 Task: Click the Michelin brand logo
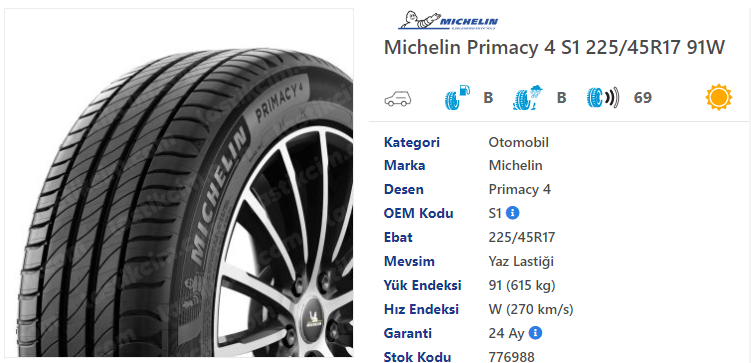point(447,21)
